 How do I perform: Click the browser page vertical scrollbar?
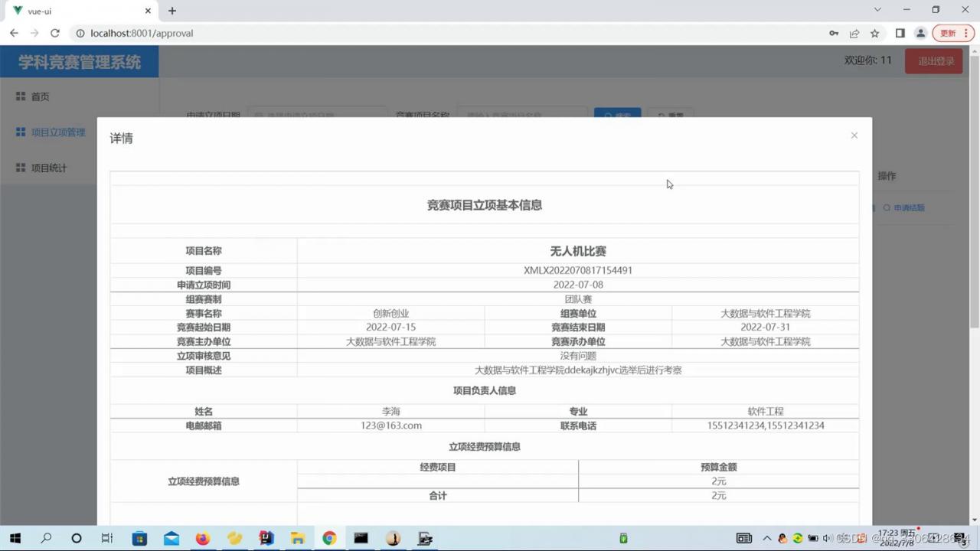[x=975, y=191]
